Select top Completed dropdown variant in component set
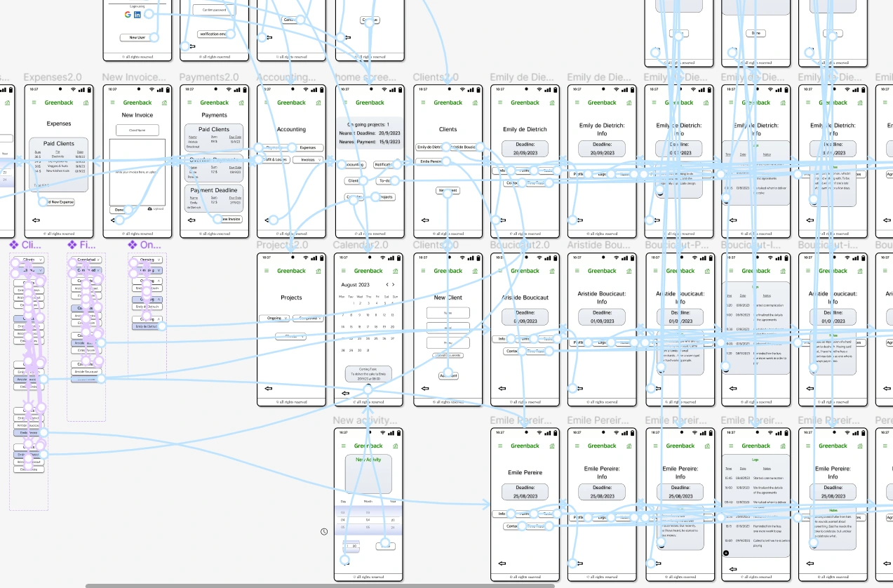Image resolution: width=893 pixels, height=588 pixels. [86, 260]
